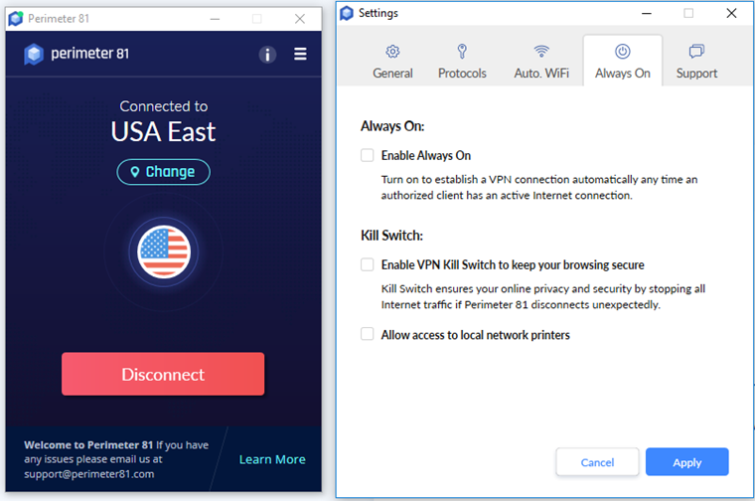The height and width of the screenshot is (501, 755).
Task: Click the 'Always On:' section heading
Action: (392, 126)
